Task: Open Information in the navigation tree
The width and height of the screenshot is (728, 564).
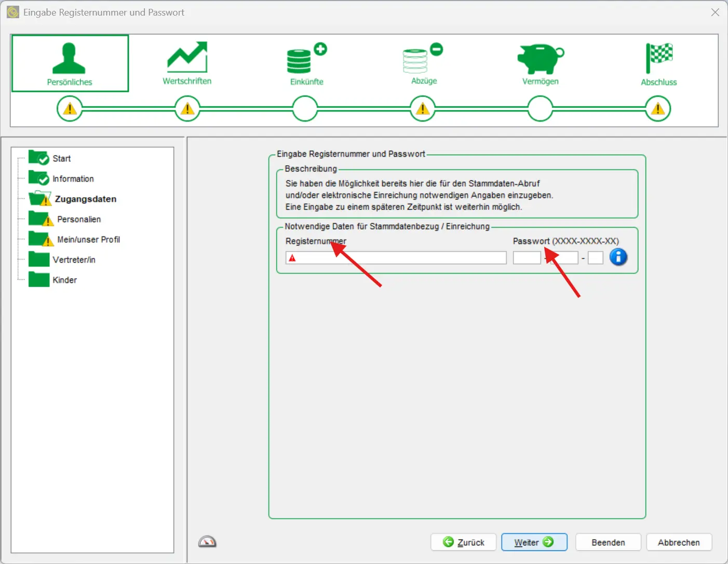Action: point(73,179)
